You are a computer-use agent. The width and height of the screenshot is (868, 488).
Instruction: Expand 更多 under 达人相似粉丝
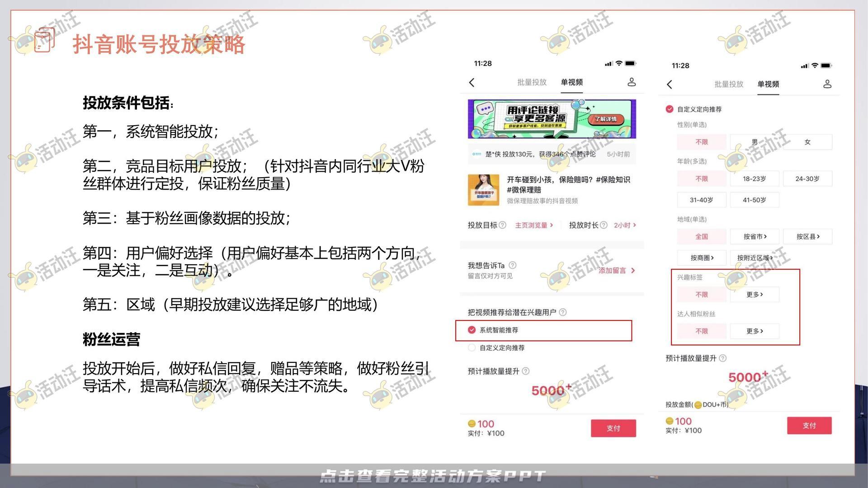(x=754, y=331)
